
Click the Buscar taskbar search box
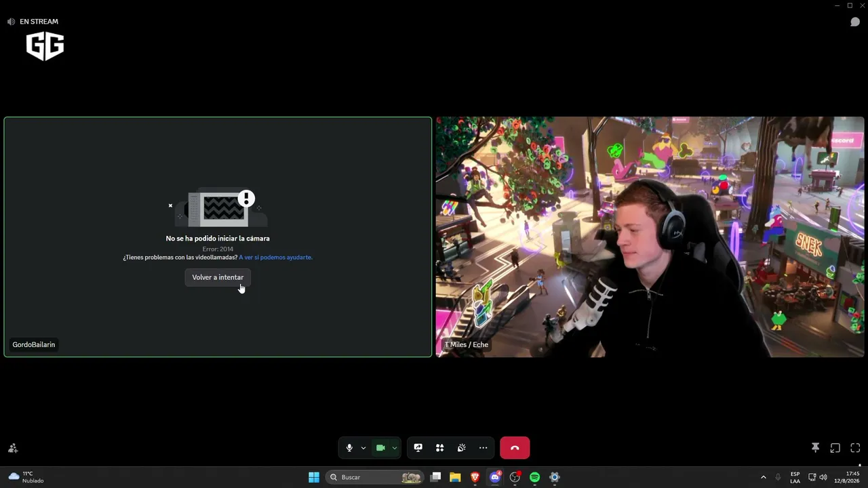pos(374,477)
